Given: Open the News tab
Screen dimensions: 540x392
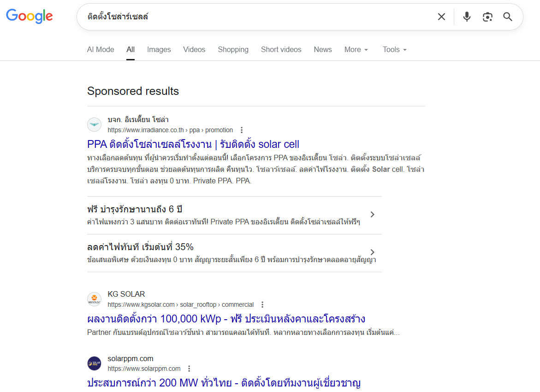Looking at the screenshot, I should click(322, 49).
